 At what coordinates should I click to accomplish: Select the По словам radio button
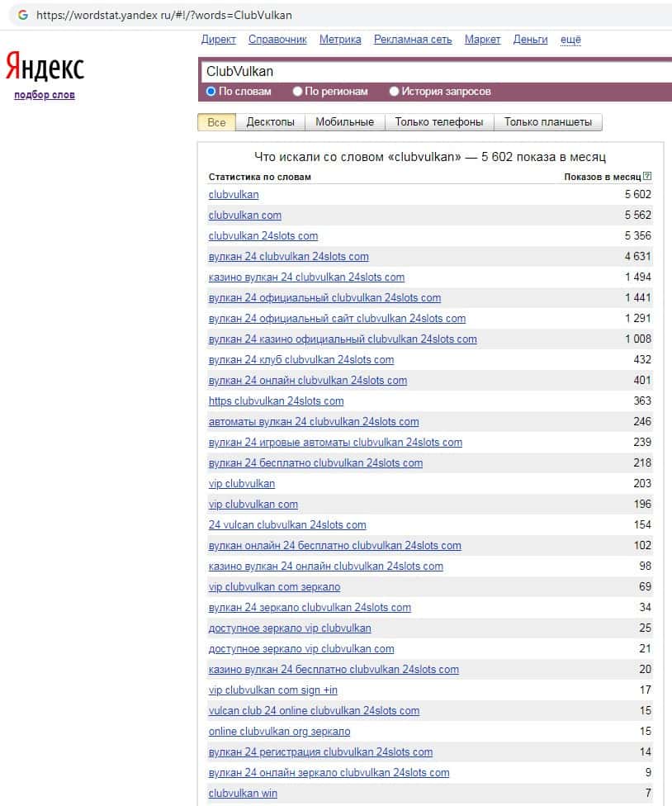point(211,92)
